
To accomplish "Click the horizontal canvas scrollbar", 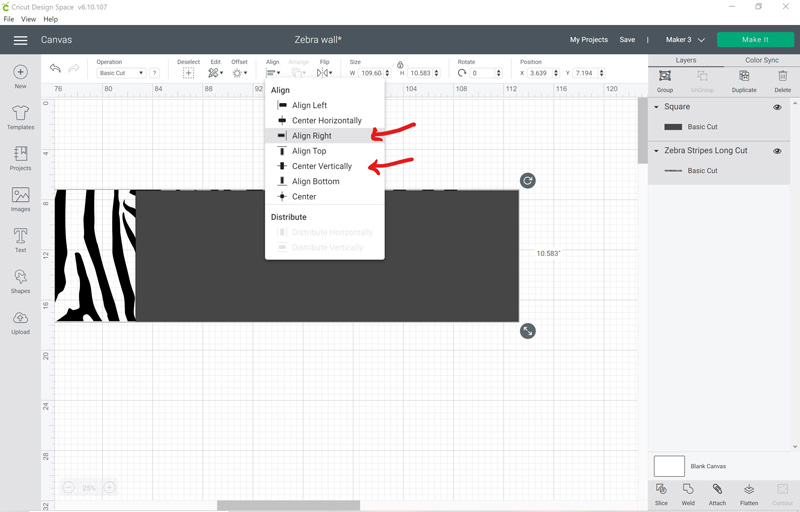I will pyautogui.click(x=288, y=505).
